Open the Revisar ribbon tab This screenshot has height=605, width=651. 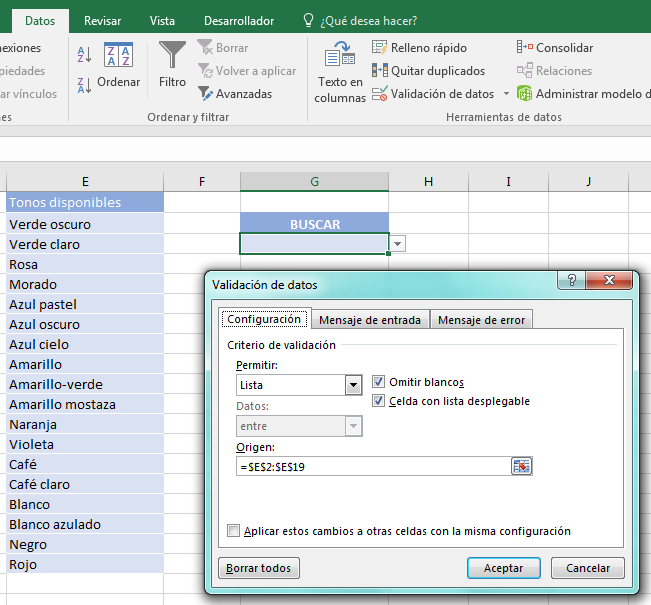[103, 20]
